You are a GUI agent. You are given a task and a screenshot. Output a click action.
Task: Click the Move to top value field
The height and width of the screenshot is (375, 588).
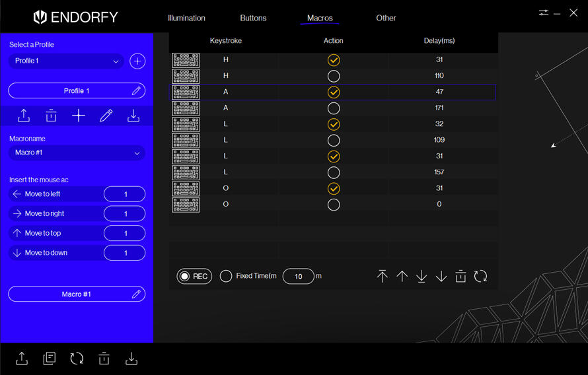click(124, 233)
